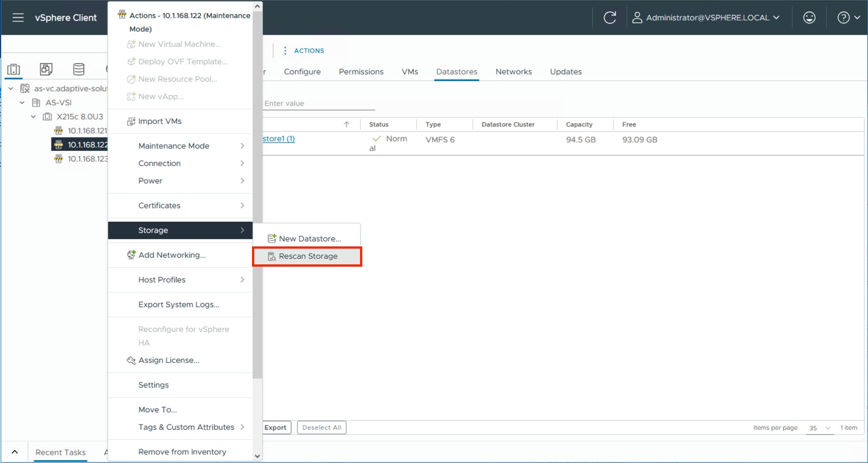
Task: Click the Add Networking icon
Action: click(131, 255)
